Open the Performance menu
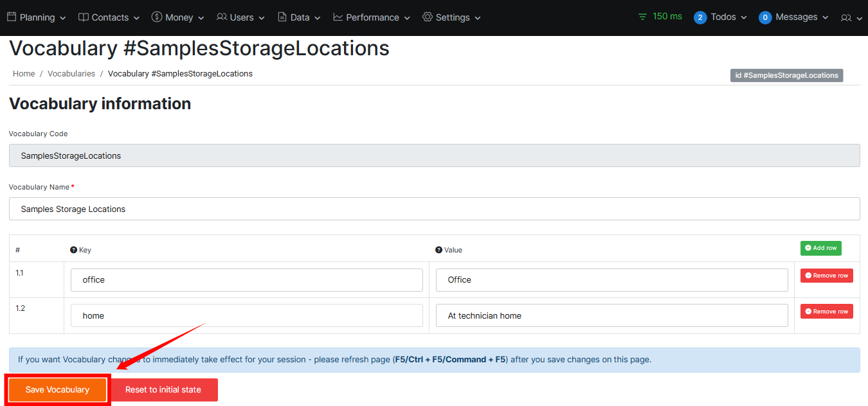Viewport: 868px width, 406px height. [x=372, y=17]
